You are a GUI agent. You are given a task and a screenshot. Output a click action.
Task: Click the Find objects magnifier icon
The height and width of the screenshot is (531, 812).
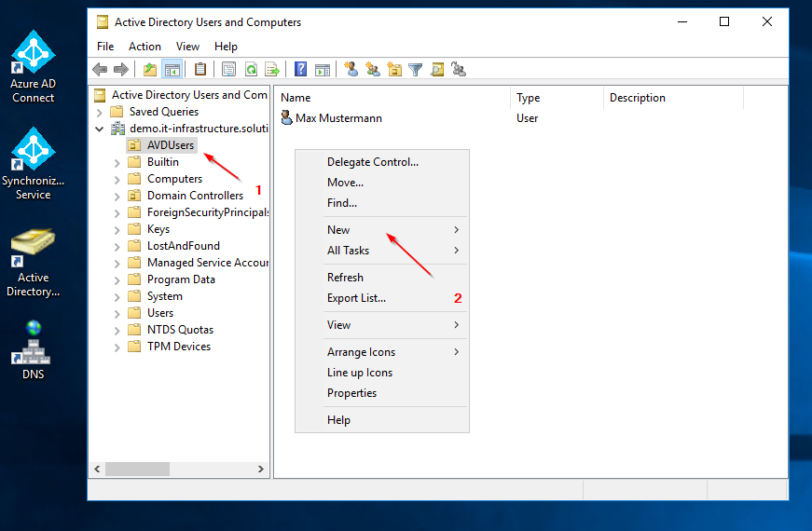437,69
